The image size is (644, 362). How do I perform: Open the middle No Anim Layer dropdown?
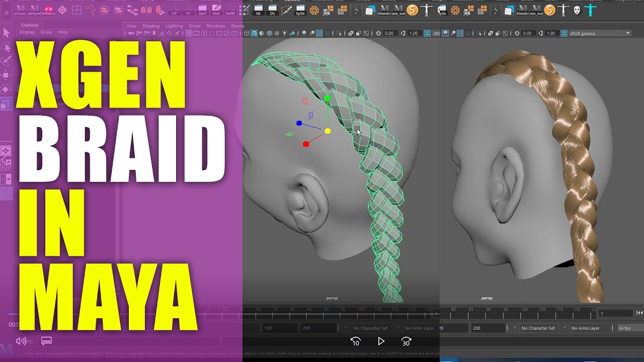pyautogui.click(x=420, y=328)
